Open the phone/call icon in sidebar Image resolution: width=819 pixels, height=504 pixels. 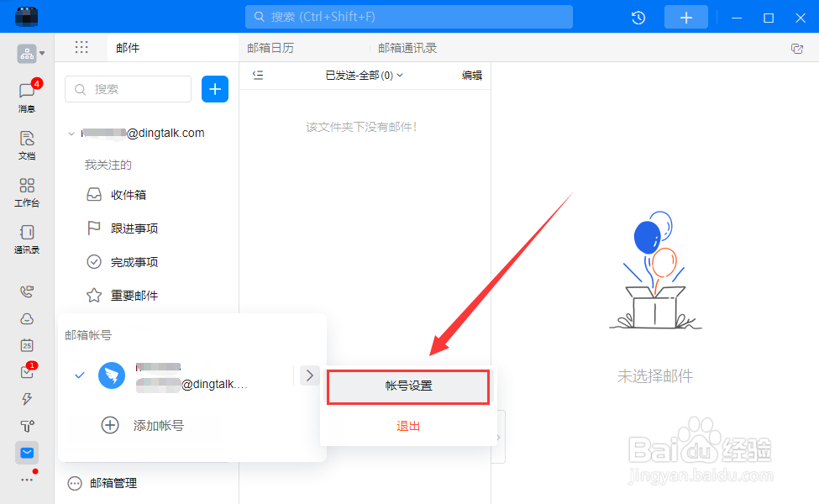click(26, 291)
